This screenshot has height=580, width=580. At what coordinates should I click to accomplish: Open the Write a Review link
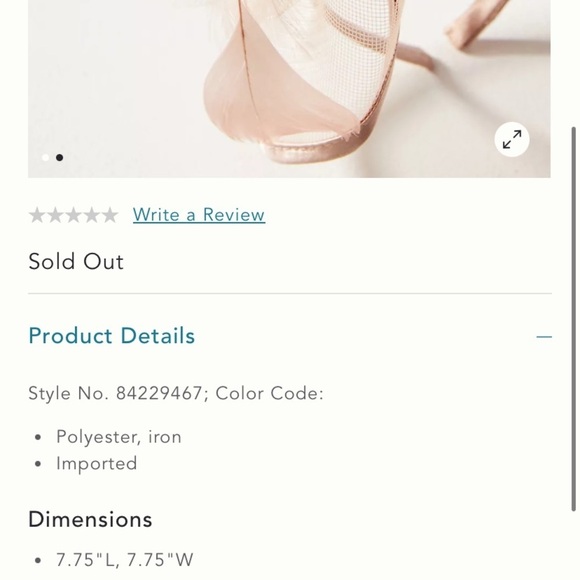199,215
